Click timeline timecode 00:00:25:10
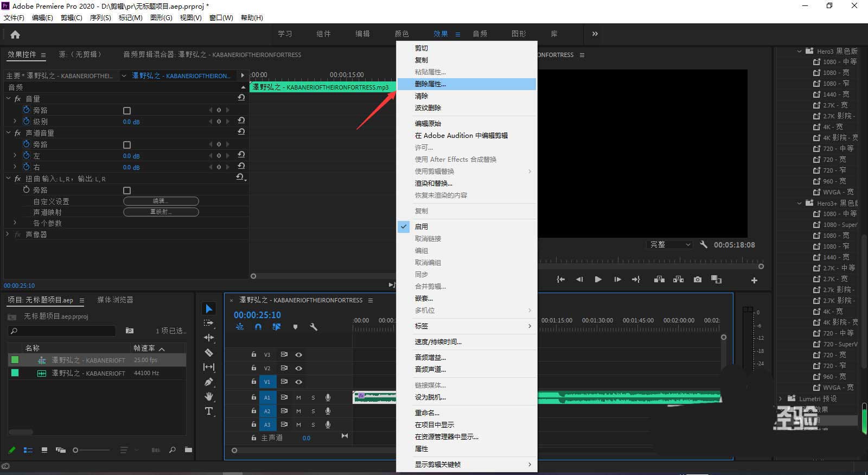Image resolution: width=868 pixels, height=475 pixels. pyautogui.click(x=257, y=315)
